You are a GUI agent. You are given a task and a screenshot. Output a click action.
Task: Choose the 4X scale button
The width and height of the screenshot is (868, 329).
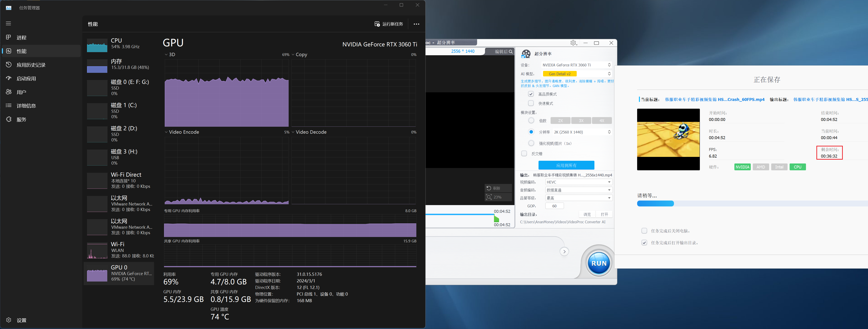(x=602, y=121)
